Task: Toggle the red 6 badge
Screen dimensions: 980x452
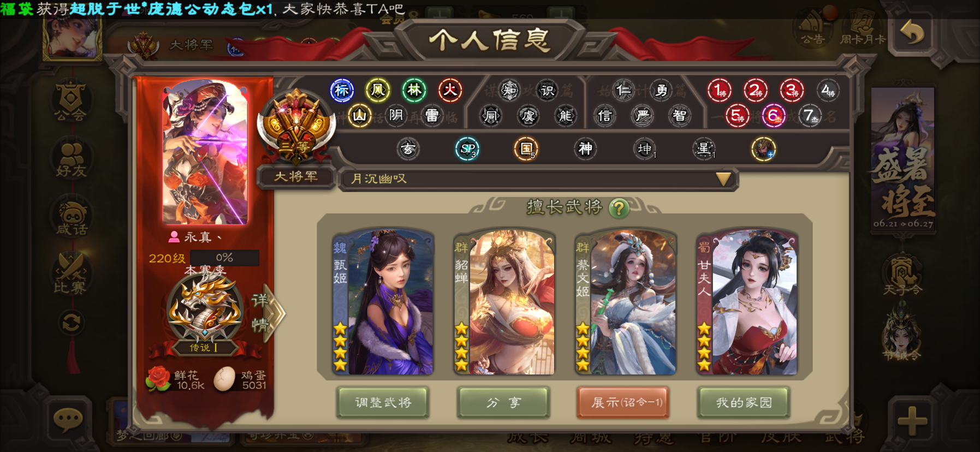Action: click(x=773, y=116)
